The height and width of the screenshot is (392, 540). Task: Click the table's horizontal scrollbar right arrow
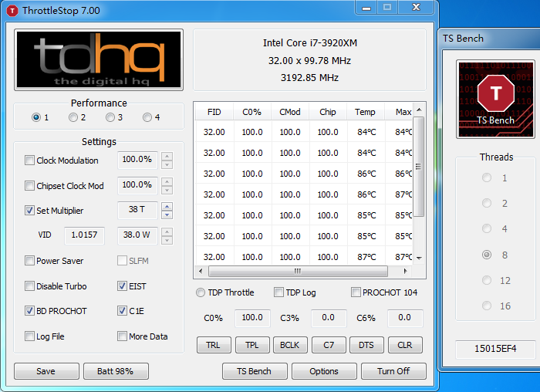pos(405,271)
